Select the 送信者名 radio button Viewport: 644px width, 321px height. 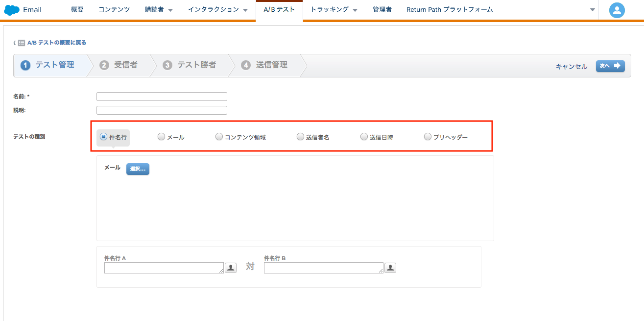(300, 137)
